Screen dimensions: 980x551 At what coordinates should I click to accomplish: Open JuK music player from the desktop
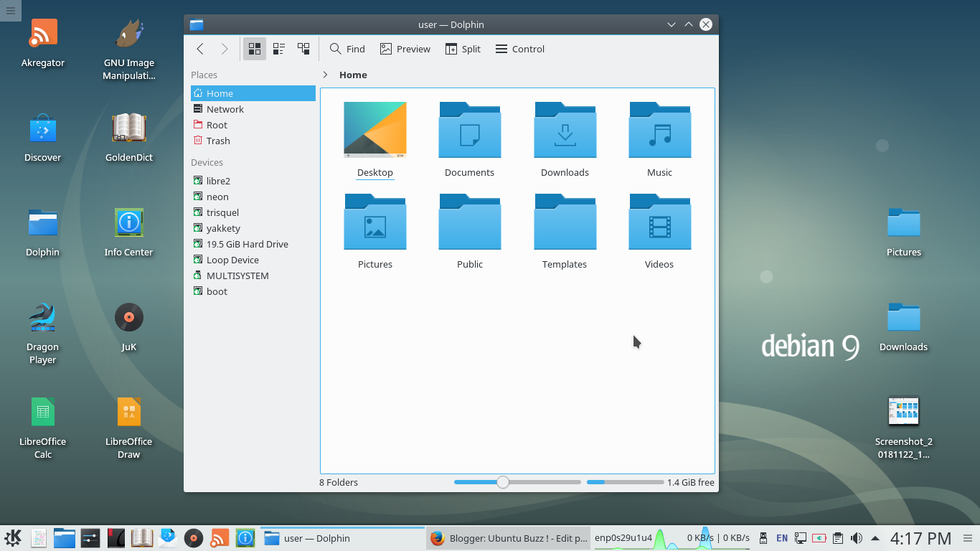point(128,316)
